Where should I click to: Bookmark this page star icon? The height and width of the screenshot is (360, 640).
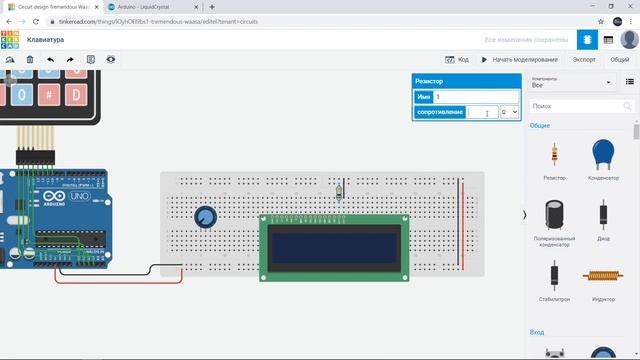coord(600,22)
